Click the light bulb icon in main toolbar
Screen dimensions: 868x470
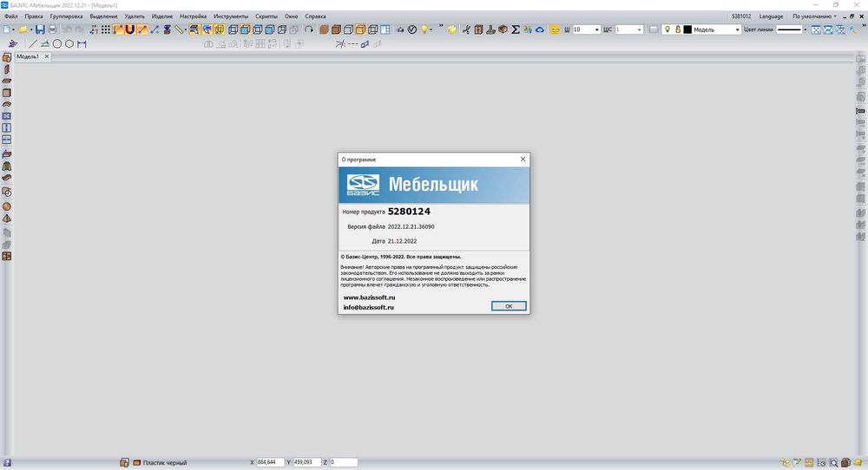pyautogui.click(x=424, y=29)
